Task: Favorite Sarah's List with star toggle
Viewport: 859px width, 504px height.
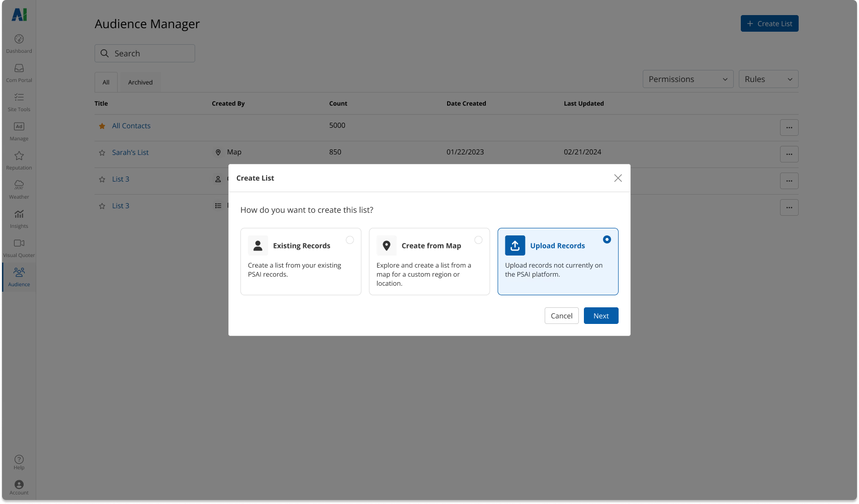Action: click(x=102, y=152)
